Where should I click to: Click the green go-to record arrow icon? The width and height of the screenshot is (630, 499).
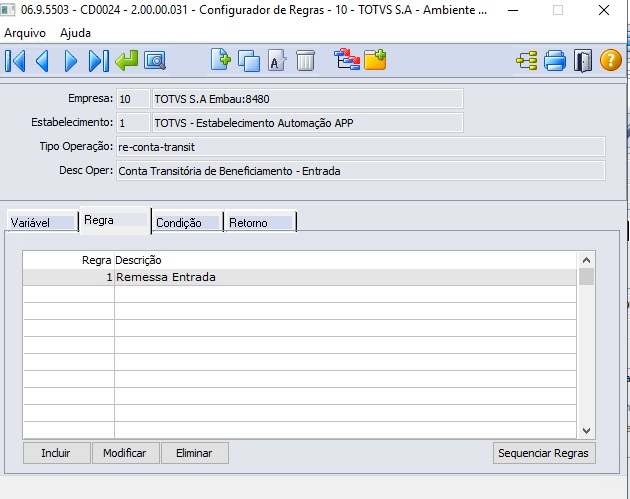click(x=127, y=61)
